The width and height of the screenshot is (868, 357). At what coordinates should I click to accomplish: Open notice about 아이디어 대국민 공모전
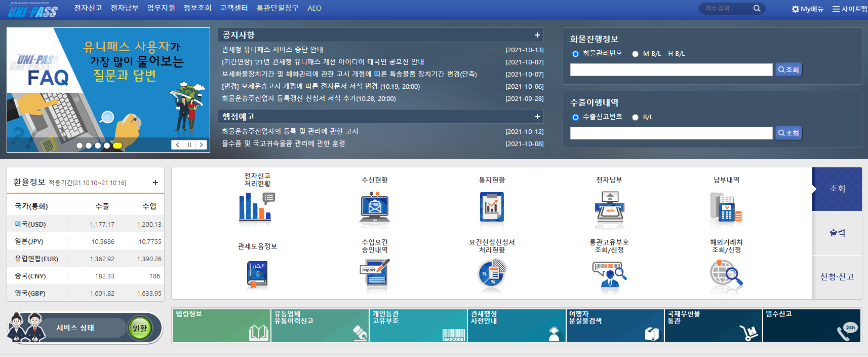click(323, 62)
